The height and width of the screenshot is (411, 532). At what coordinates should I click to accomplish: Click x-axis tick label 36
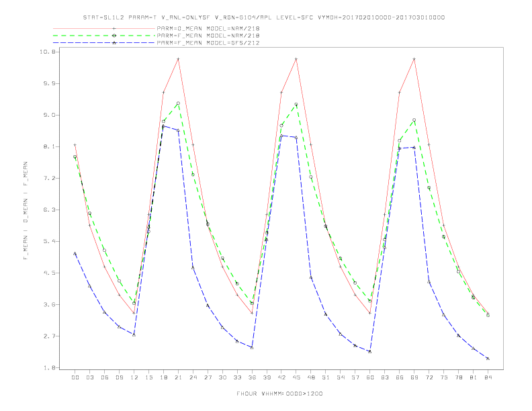coord(252,377)
